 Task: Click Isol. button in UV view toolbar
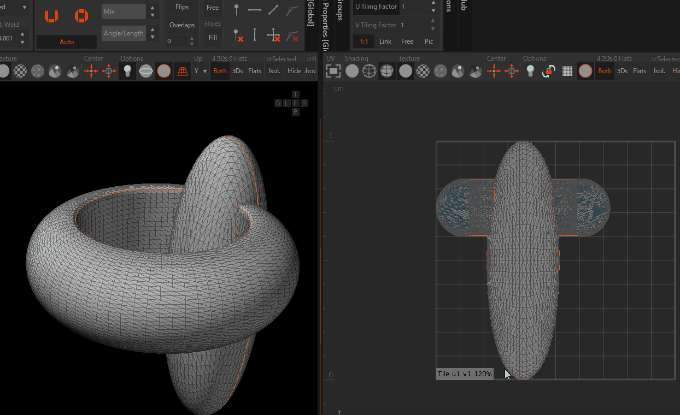click(x=659, y=71)
